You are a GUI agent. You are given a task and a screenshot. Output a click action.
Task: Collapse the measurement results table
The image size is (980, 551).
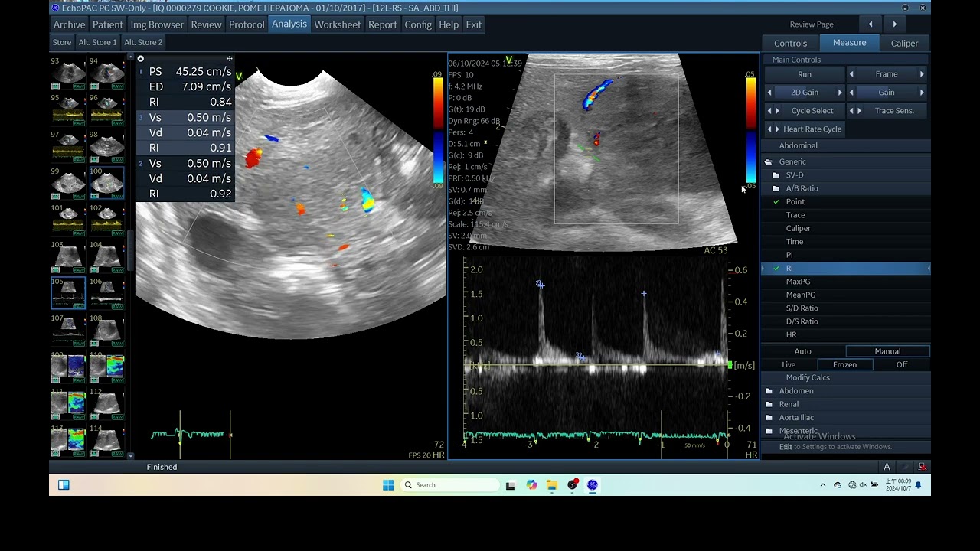tap(140, 59)
